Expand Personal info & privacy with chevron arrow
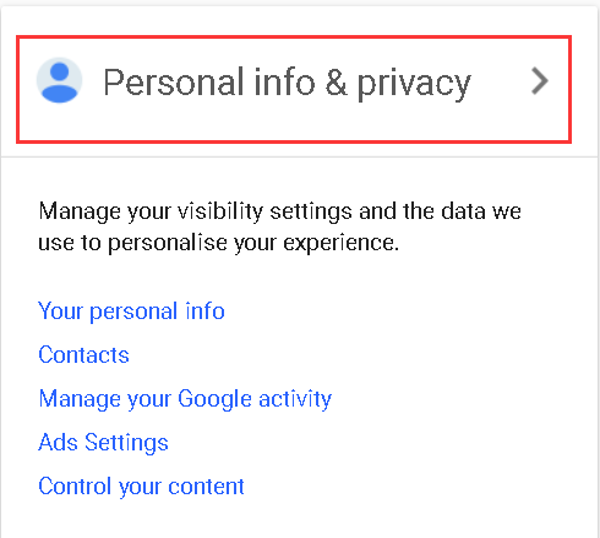600x538 pixels. pos(540,81)
